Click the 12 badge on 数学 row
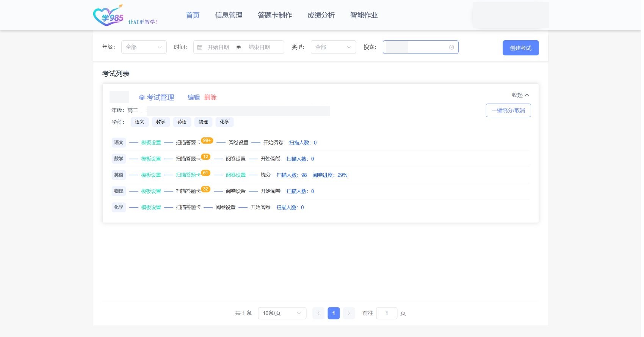The width and height of the screenshot is (644, 337). point(205,157)
